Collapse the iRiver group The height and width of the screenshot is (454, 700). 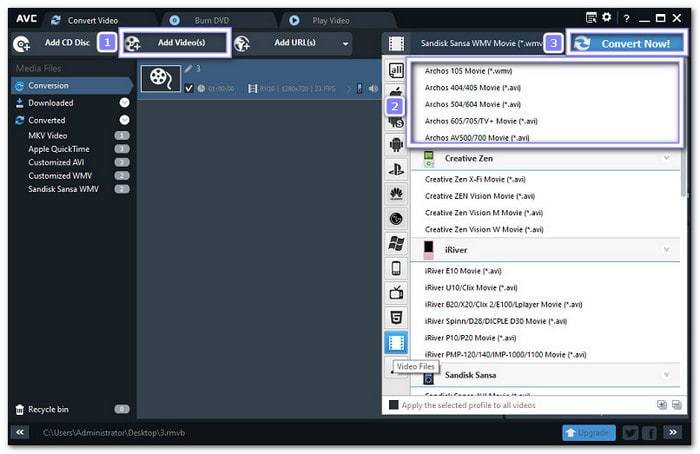667,250
